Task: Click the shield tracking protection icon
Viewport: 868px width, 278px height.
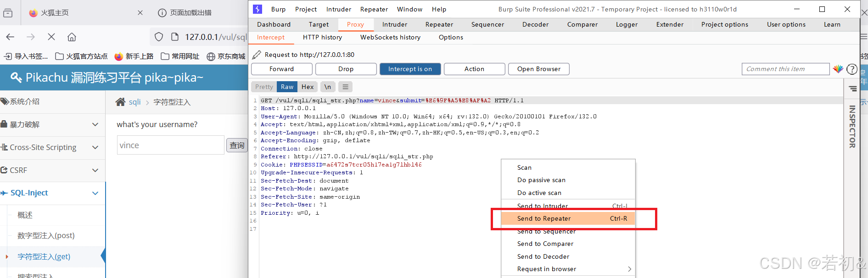Action: (x=159, y=37)
